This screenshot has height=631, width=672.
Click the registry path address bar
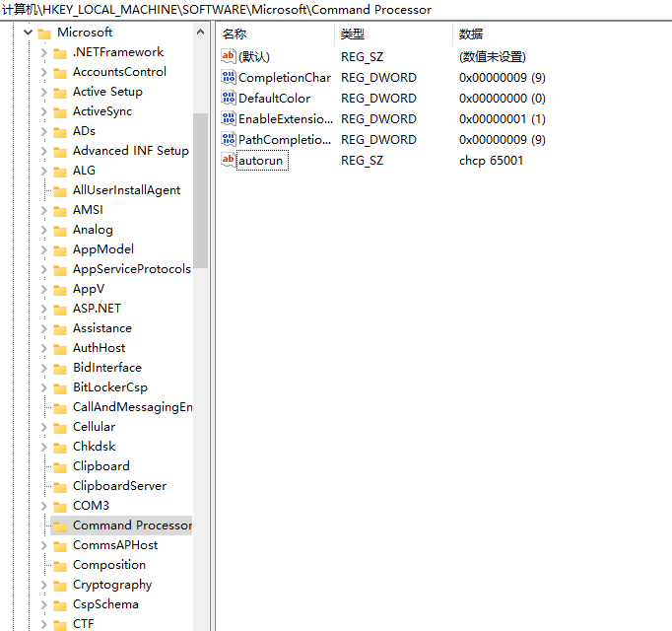pos(336,10)
